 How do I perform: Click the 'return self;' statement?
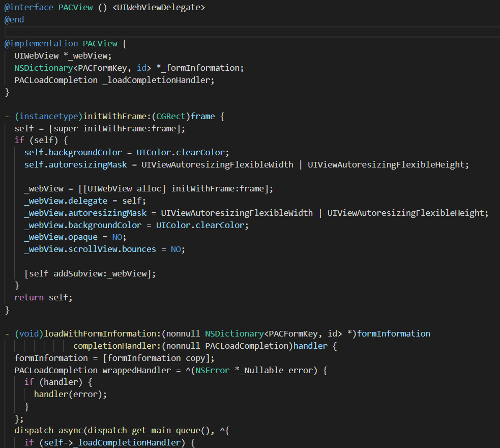tap(43, 298)
